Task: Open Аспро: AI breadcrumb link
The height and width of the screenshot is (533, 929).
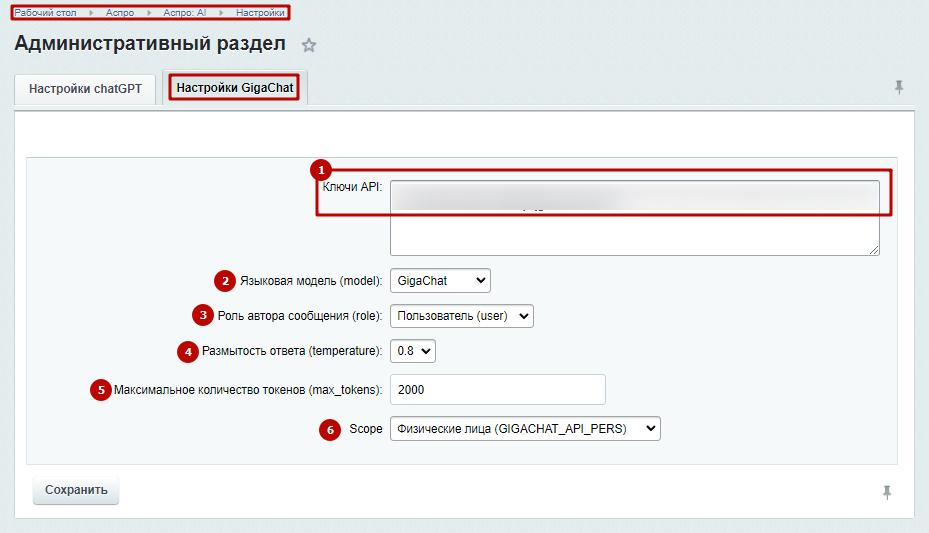Action: (184, 12)
